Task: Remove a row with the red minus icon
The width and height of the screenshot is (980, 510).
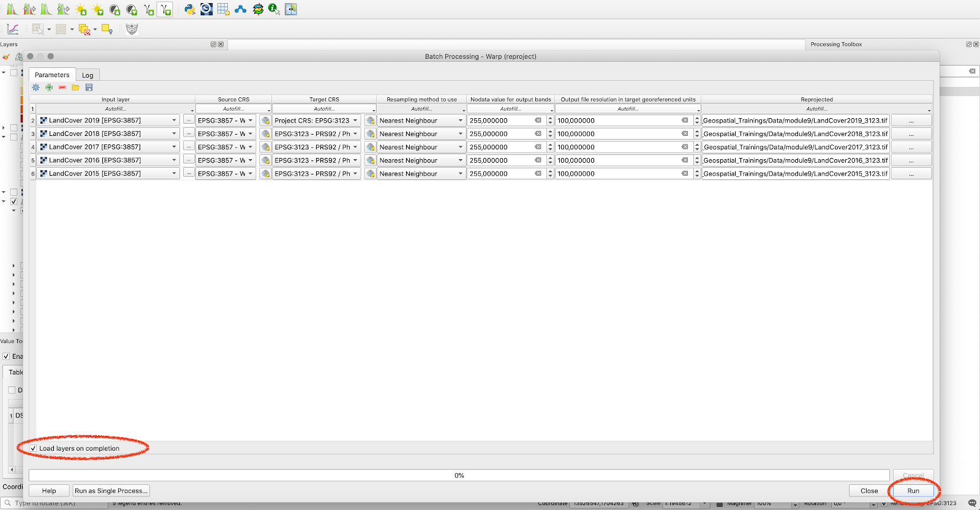Action: [62, 88]
